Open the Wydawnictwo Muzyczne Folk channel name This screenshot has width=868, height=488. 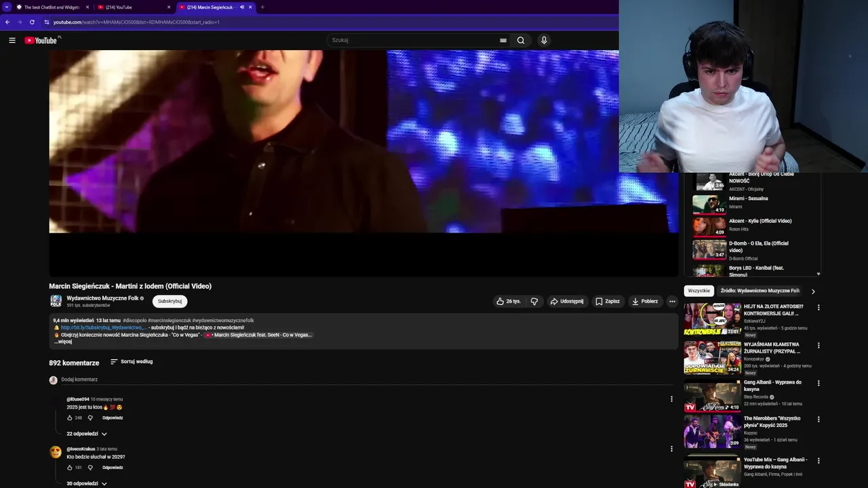click(x=102, y=298)
